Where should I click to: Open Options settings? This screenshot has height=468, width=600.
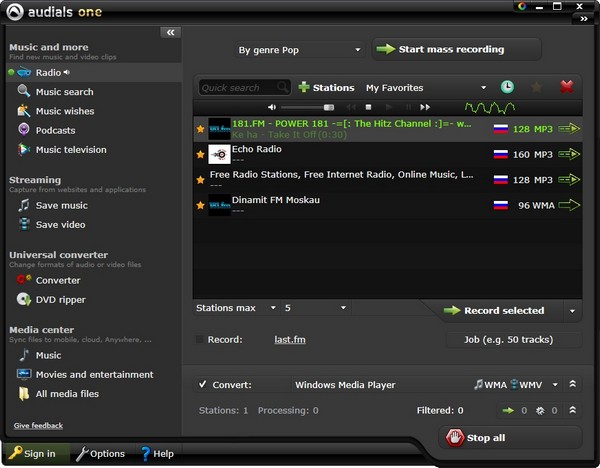pos(101,453)
